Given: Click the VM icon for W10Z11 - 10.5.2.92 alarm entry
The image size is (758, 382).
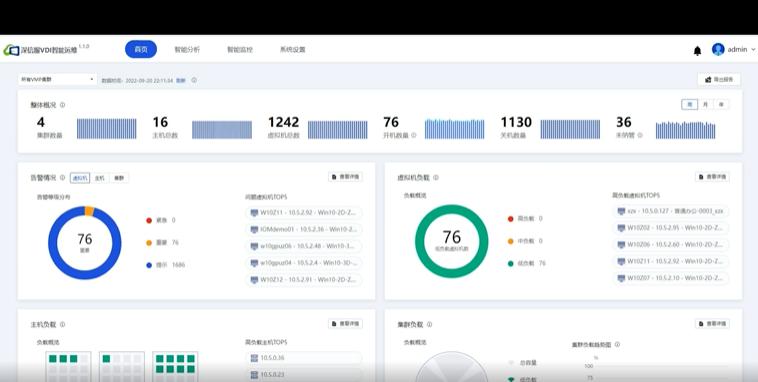Looking at the screenshot, I should click(x=254, y=212).
